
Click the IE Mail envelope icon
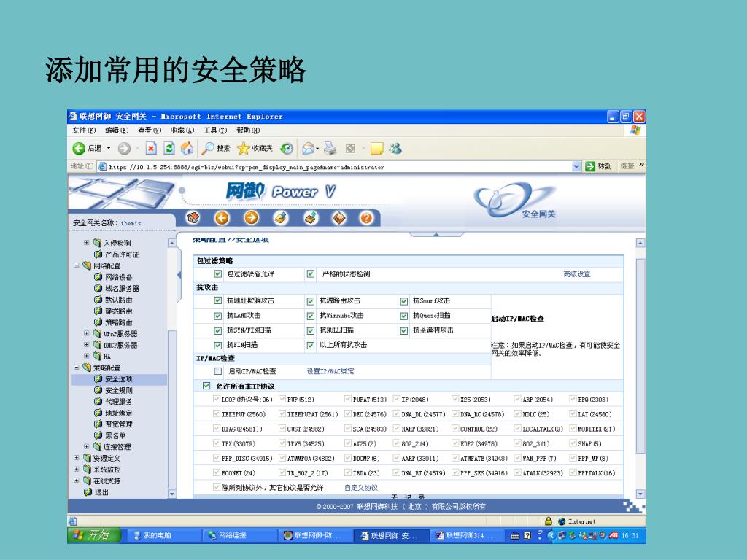[x=308, y=149]
